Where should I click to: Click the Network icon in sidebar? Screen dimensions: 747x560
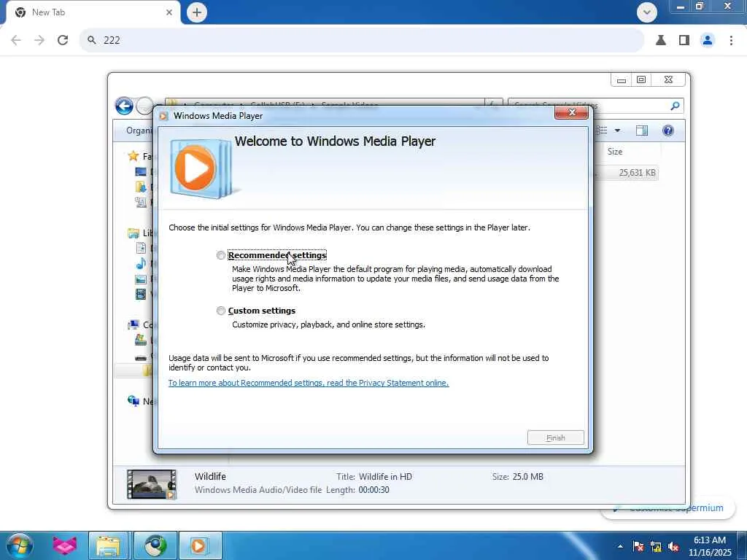point(133,401)
